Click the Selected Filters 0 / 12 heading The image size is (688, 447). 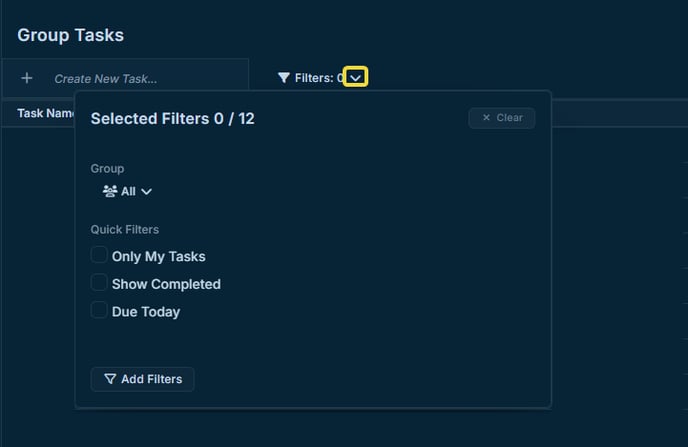(x=172, y=119)
